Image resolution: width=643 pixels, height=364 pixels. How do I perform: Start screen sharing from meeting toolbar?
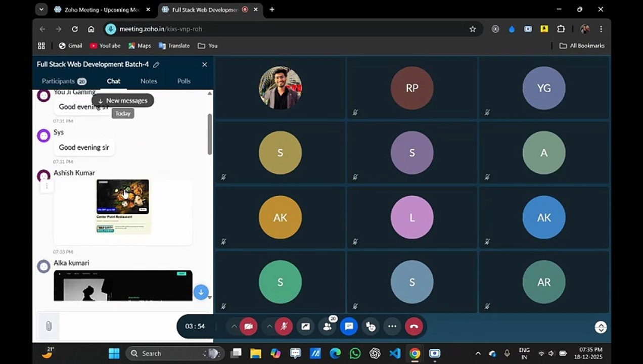pyautogui.click(x=305, y=327)
